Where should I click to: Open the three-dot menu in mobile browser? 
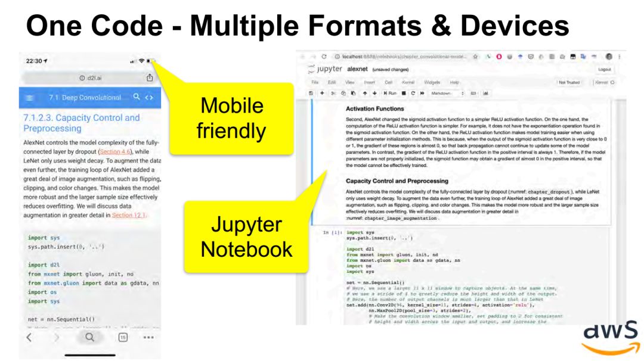pos(148,337)
